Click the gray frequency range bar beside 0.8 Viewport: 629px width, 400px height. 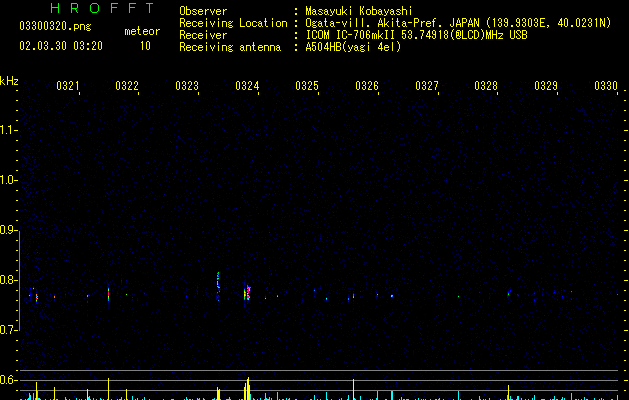pyautogui.click(x=19, y=280)
